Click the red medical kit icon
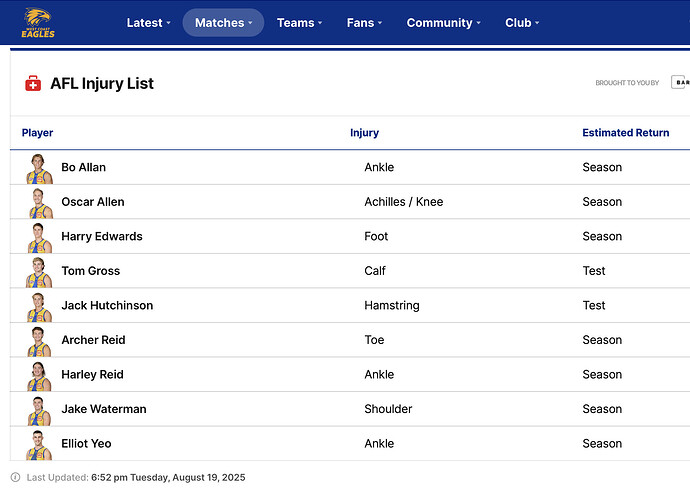Screen dimensions: 690x498 (33, 84)
